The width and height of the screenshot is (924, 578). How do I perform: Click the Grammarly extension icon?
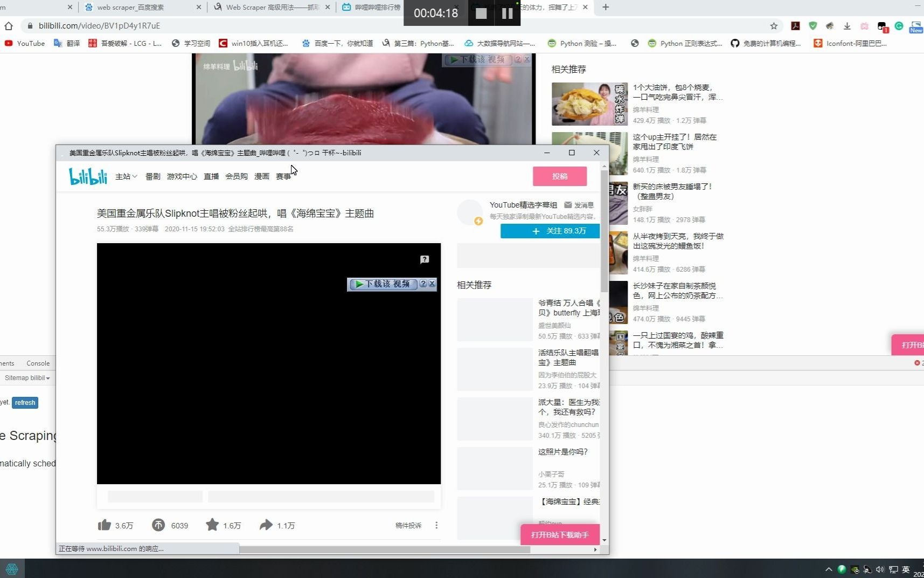(899, 26)
